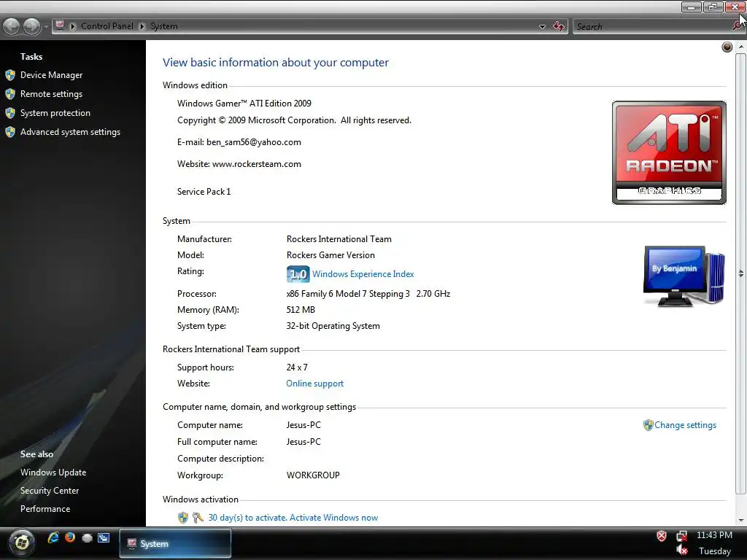Viewport: 747px width, 560px height.
Task: Launch Internet Explorer from quick launch
Action: point(53,537)
